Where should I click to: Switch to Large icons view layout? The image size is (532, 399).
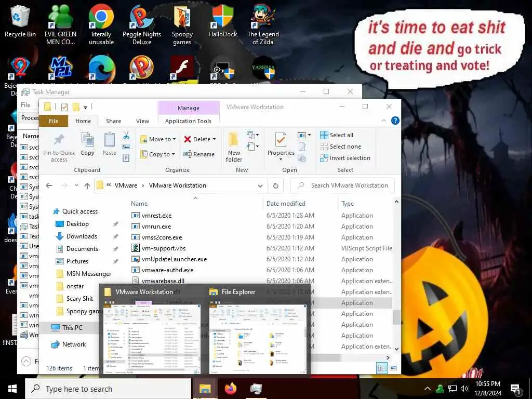point(393,368)
